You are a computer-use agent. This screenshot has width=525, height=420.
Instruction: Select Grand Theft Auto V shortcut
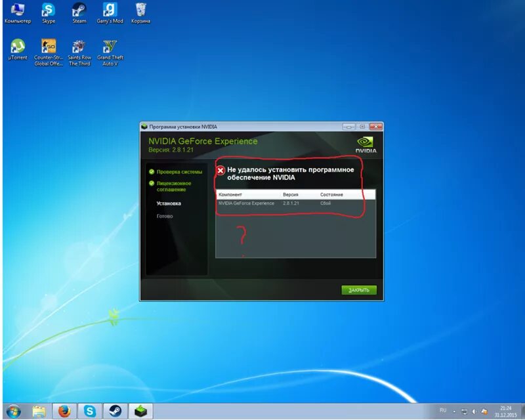(x=110, y=52)
